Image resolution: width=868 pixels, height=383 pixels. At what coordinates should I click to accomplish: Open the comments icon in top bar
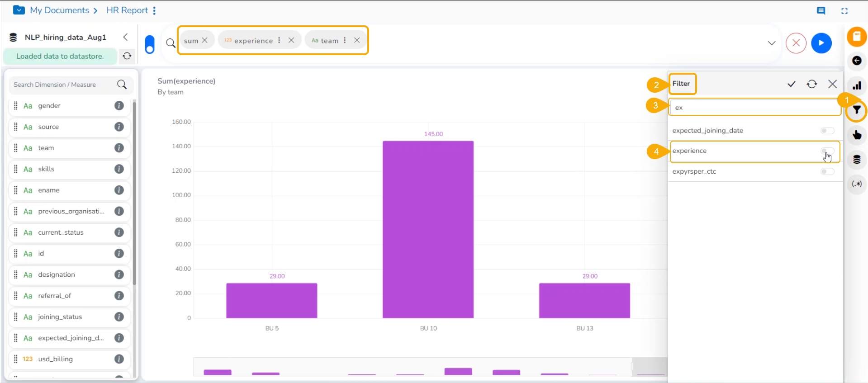[x=821, y=11]
